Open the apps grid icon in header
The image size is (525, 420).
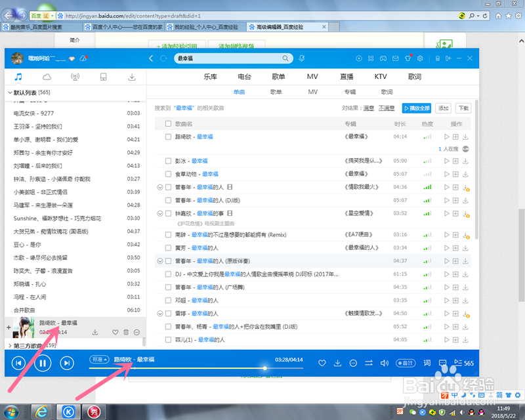click(371, 58)
